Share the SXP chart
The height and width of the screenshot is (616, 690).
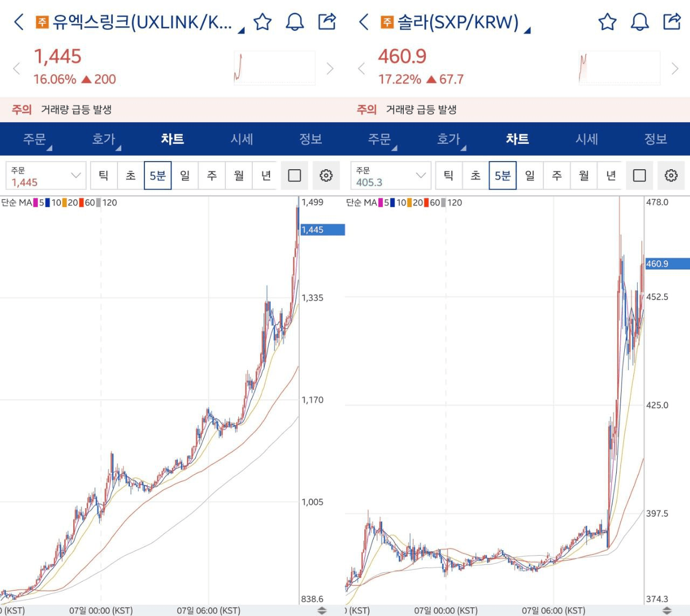click(x=672, y=22)
